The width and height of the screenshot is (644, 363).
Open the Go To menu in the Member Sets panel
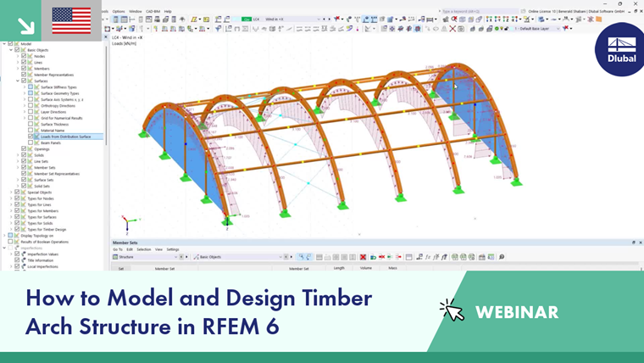tap(118, 249)
